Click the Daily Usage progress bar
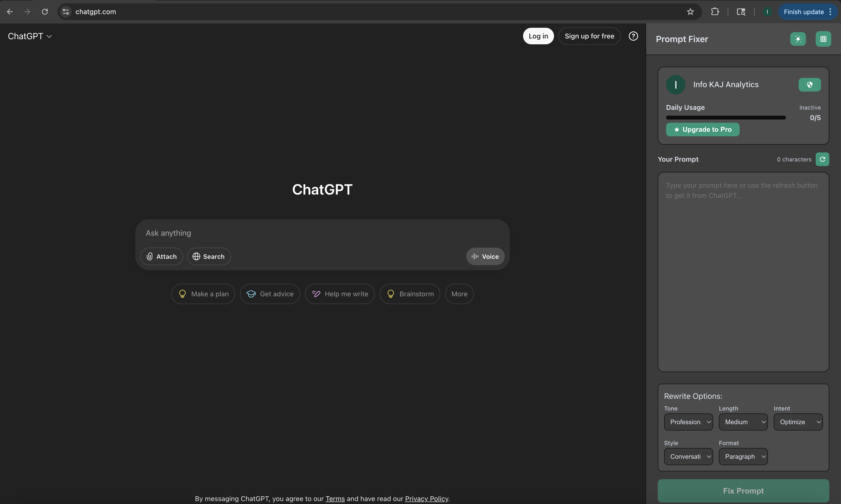Screen dimensions: 841x504 click(726, 118)
